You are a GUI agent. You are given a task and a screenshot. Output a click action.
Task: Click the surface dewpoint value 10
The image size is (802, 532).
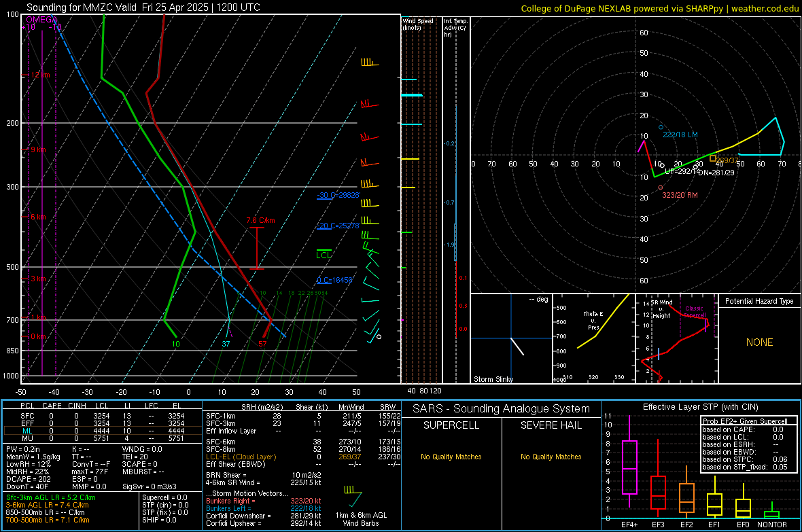[175, 344]
